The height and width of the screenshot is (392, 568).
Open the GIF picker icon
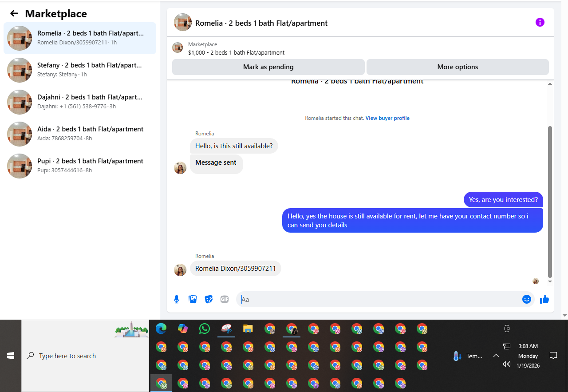[225, 299]
